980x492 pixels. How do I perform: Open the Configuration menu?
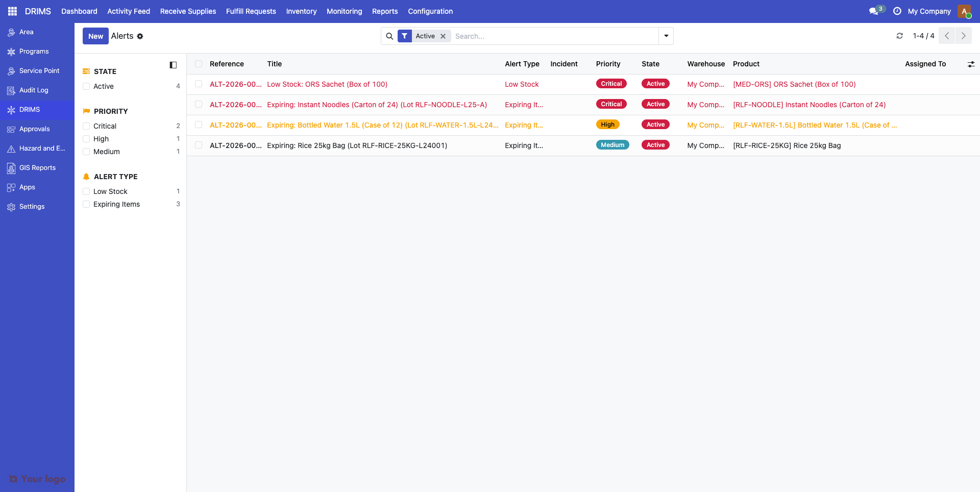[x=430, y=11]
